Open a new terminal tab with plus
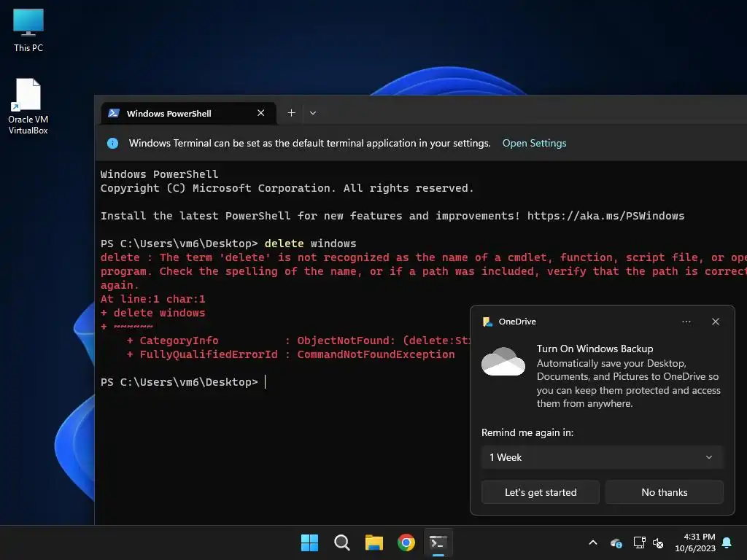This screenshot has height=560, width=747. tap(291, 113)
